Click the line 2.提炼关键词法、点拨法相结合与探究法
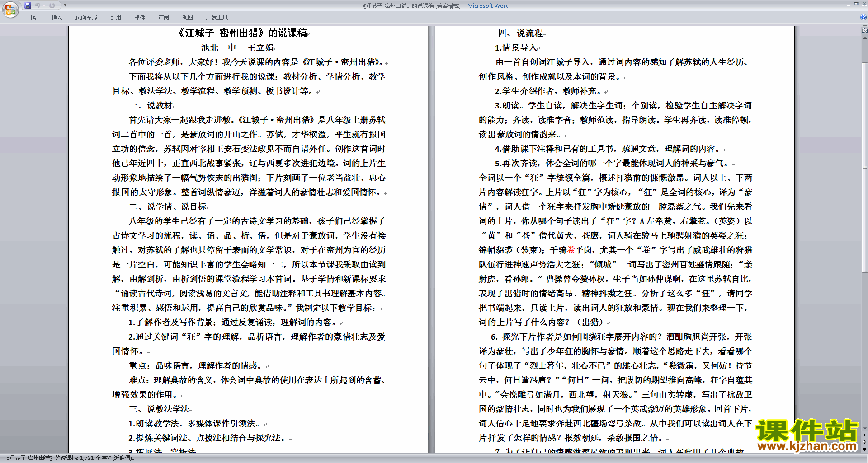Image resolution: width=868 pixels, height=463 pixels. pyautogui.click(x=208, y=438)
